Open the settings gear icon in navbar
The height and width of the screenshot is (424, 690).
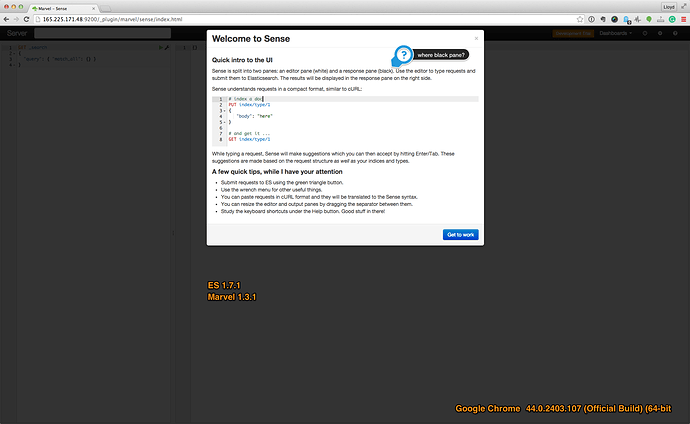(660, 33)
